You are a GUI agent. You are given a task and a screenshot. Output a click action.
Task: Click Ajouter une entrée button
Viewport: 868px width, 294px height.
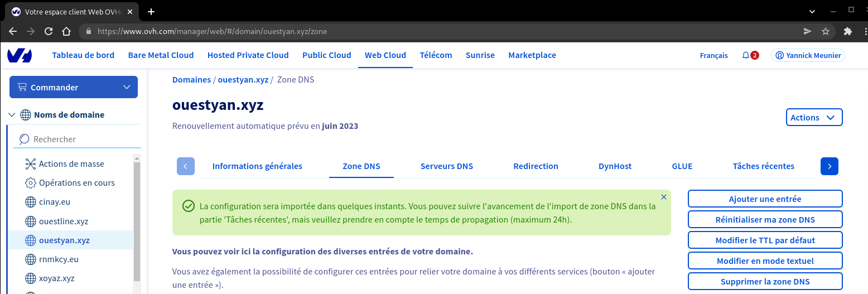pos(765,199)
